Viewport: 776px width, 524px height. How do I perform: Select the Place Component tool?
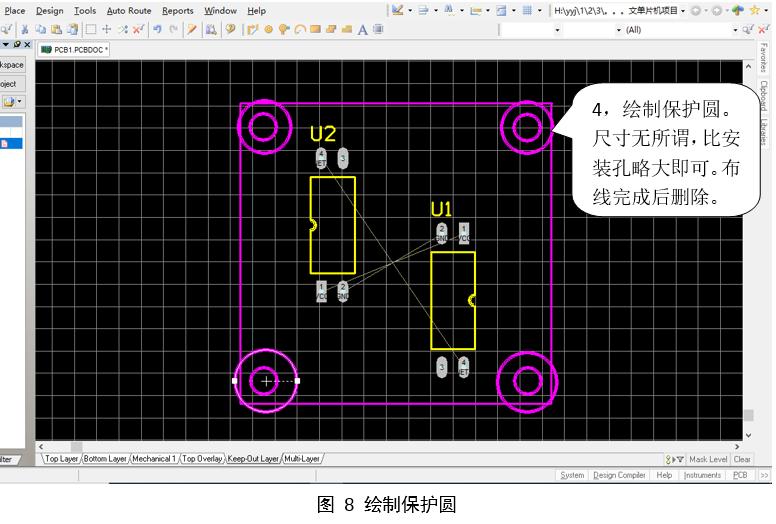[x=378, y=29]
